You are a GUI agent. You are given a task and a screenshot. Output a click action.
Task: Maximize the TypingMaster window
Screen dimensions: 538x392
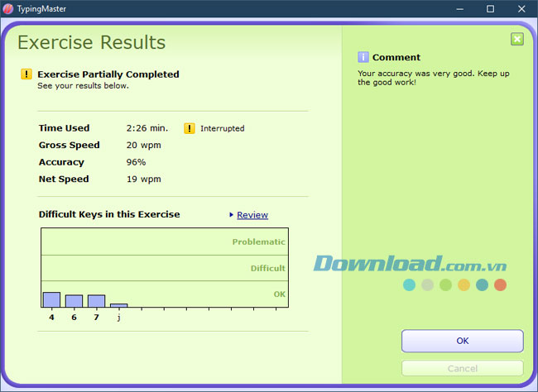pos(490,8)
